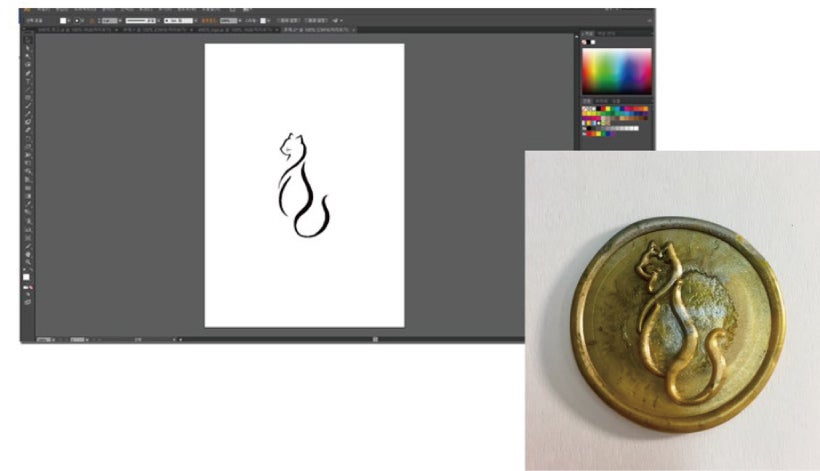Pick a color from the spectrum panel
Screen dimensions: 820x471
616,70
